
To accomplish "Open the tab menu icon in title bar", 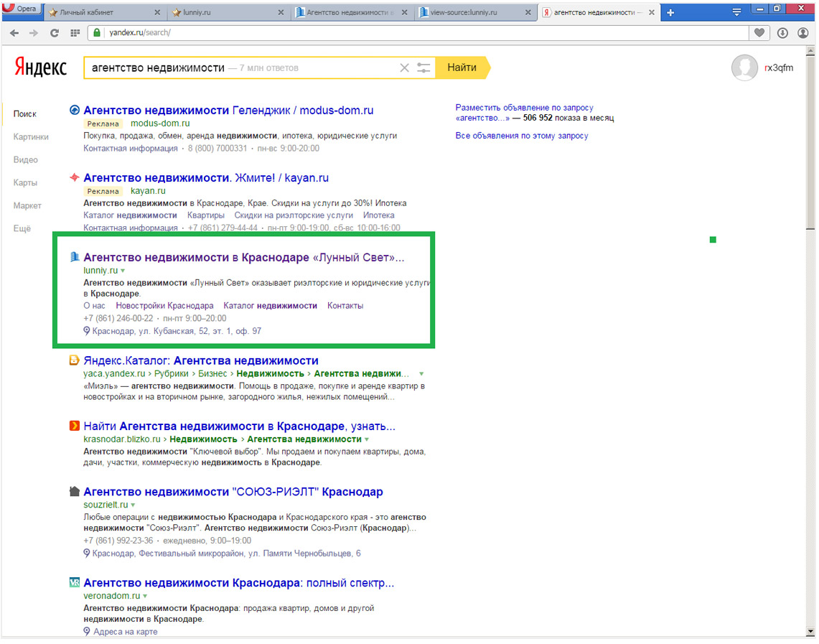I will (x=736, y=12).
